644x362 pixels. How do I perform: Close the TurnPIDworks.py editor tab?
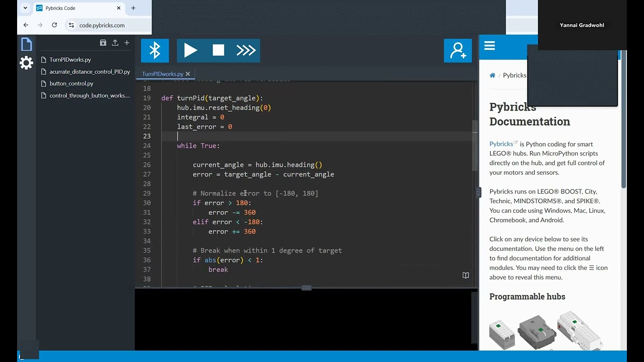pos(188,74)
